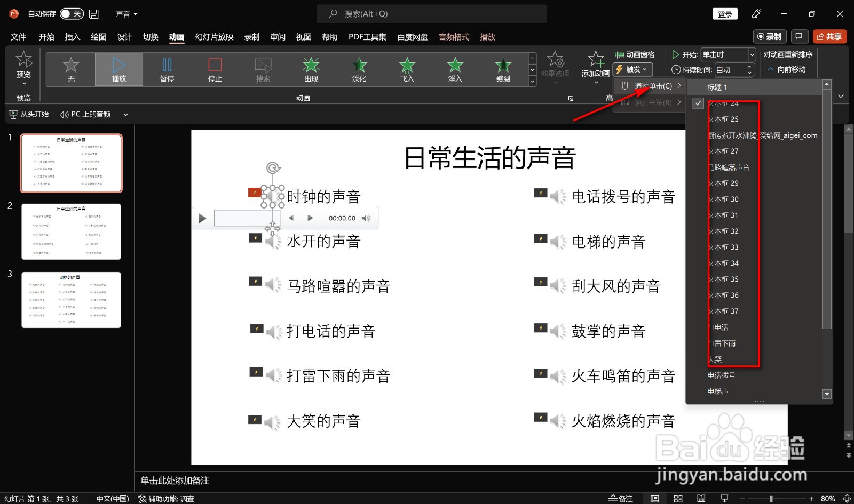This screenshot has width=854, height=504.
Task: Open the PC 上的音频 dropdown
Action: tap(125, 114)
